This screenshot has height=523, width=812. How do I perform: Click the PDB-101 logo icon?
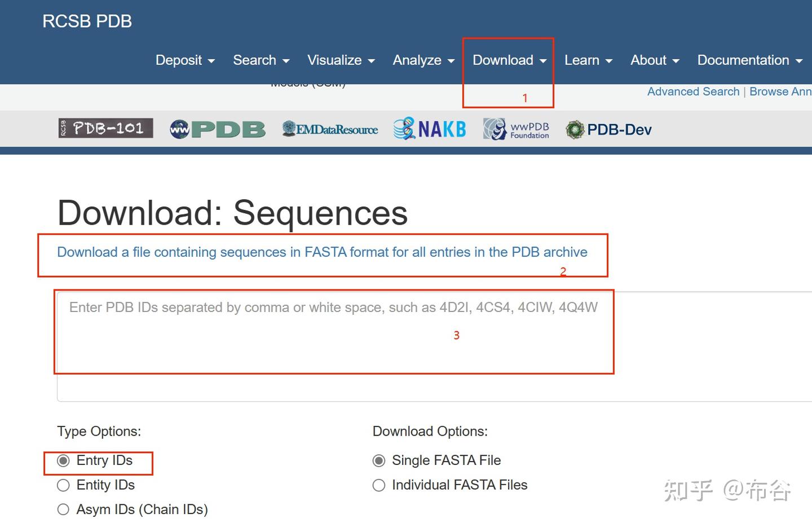coord(105,129)
